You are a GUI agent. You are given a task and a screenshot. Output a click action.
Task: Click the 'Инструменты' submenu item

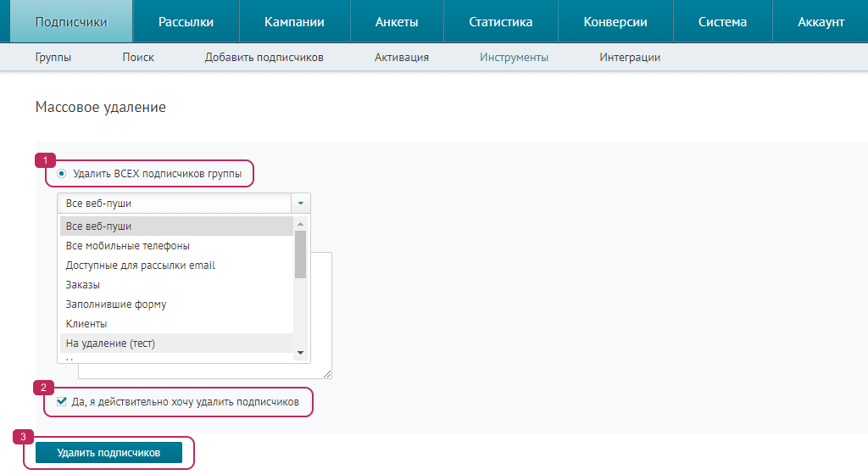[x=514, y=58]
